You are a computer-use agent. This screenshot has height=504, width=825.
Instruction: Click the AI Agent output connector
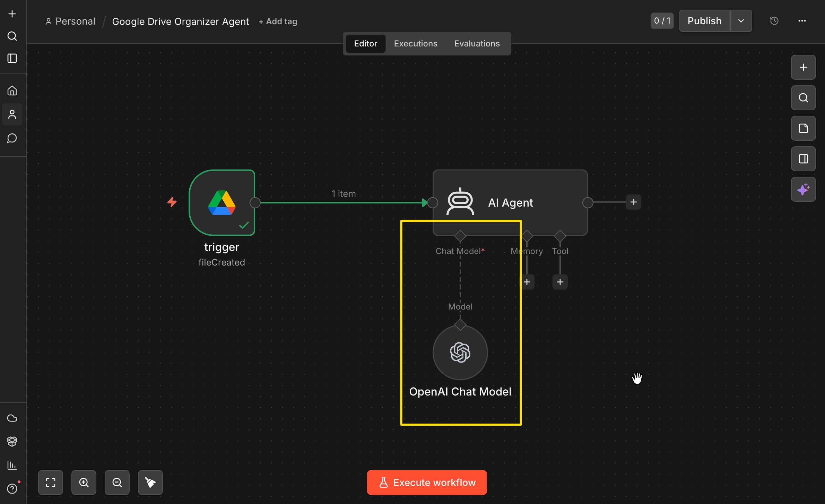click(588, 203)
